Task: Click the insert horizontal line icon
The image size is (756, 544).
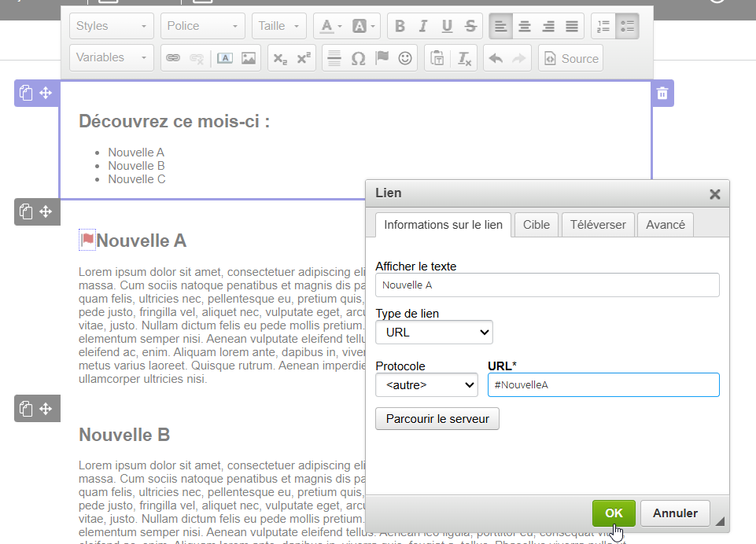Action: (x=334, y=58)
